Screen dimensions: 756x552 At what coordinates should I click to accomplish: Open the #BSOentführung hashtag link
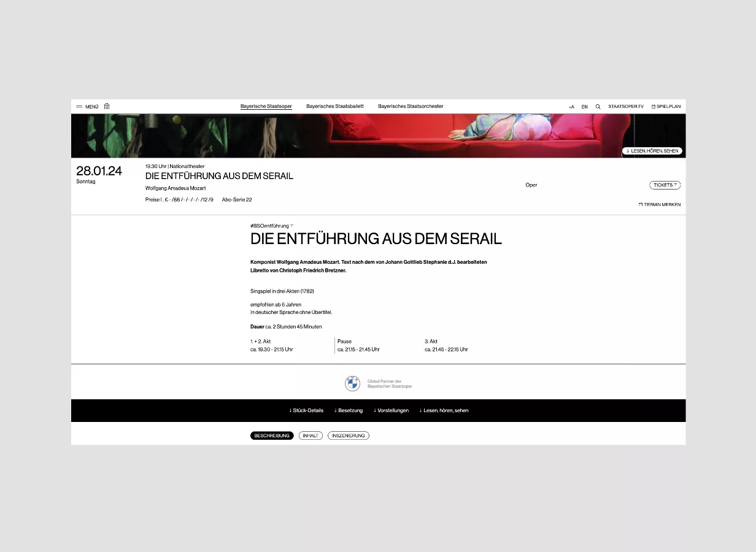click(272, 226)
